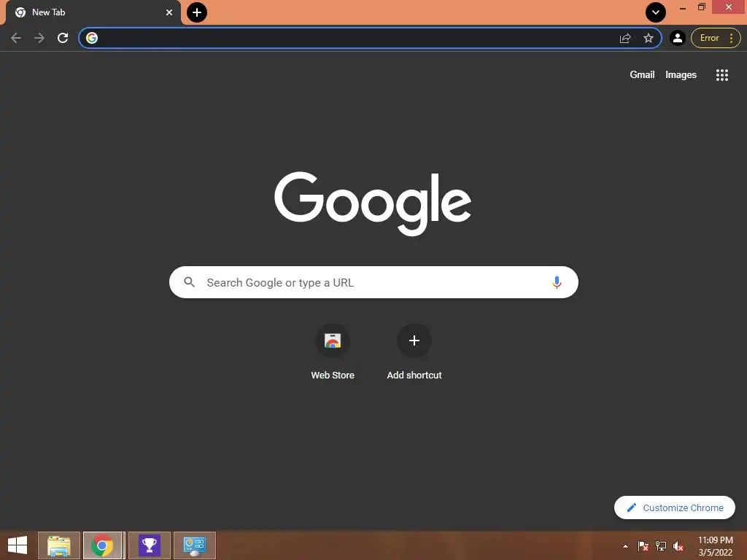Screen dimensions: 747x560
Task: Click the address bar field
Action: [x=370, y=38]
